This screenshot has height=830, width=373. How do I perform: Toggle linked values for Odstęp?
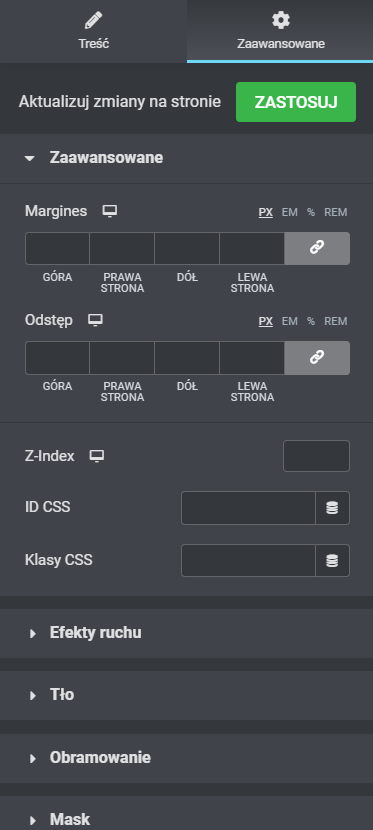317,357
